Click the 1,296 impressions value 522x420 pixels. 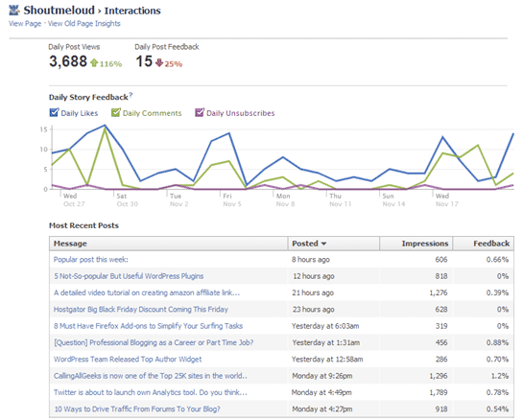tap(439, 376)
